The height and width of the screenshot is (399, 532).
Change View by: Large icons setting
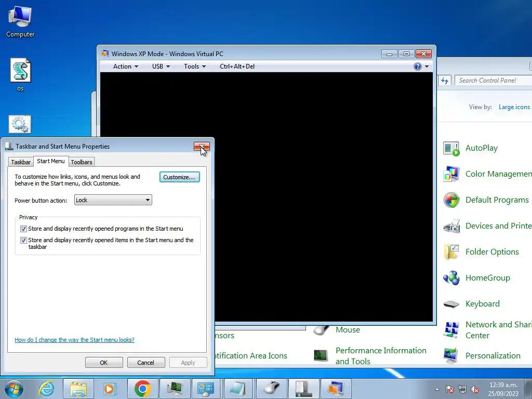(x=514, y=107)
